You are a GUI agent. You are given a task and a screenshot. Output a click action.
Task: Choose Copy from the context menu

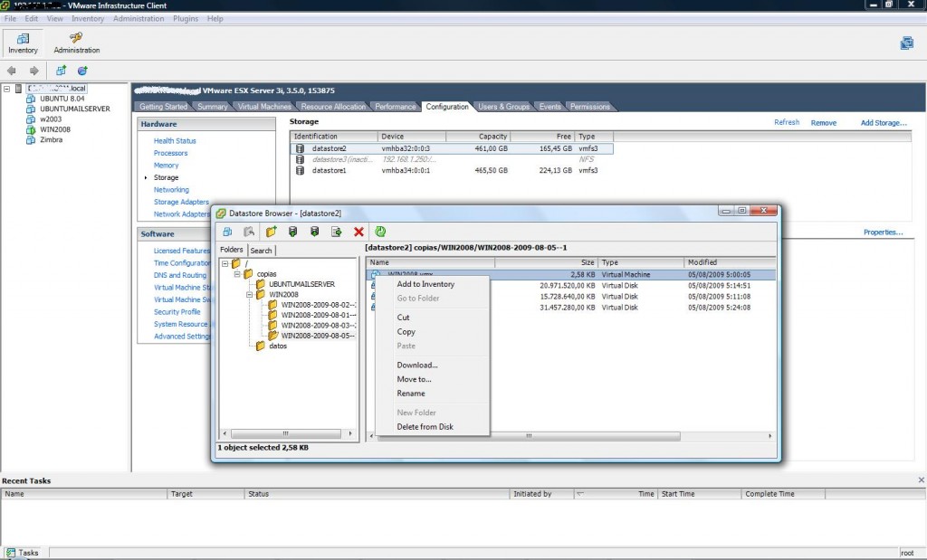pos(406,332)
